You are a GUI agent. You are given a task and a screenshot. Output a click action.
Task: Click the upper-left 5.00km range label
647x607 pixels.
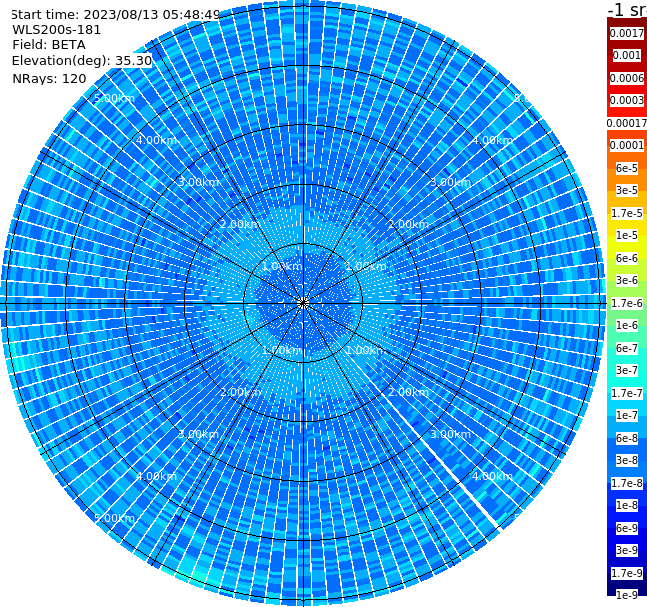tap(114, 98)
